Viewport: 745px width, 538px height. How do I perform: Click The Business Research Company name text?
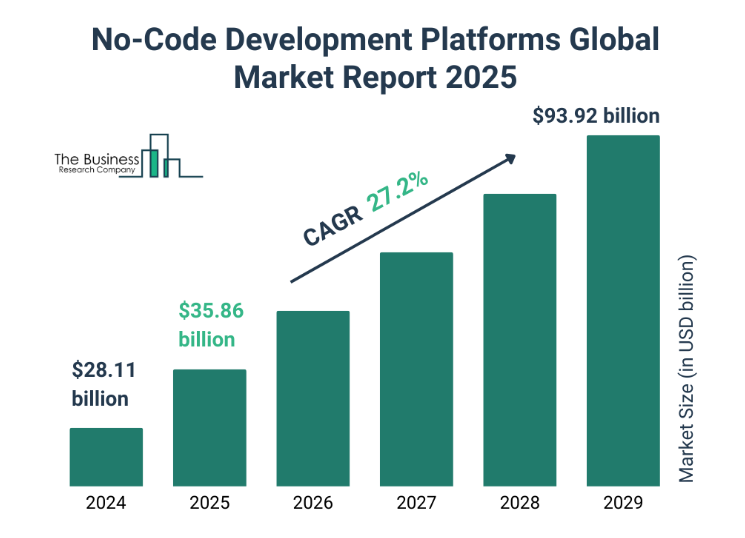pos(96,163)
